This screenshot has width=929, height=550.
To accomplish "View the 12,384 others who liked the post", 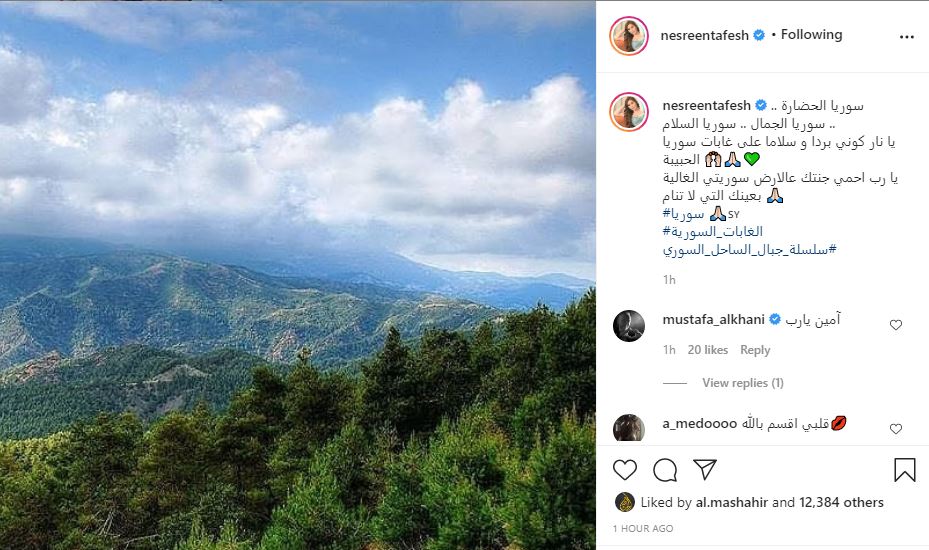I will point(841,503).
